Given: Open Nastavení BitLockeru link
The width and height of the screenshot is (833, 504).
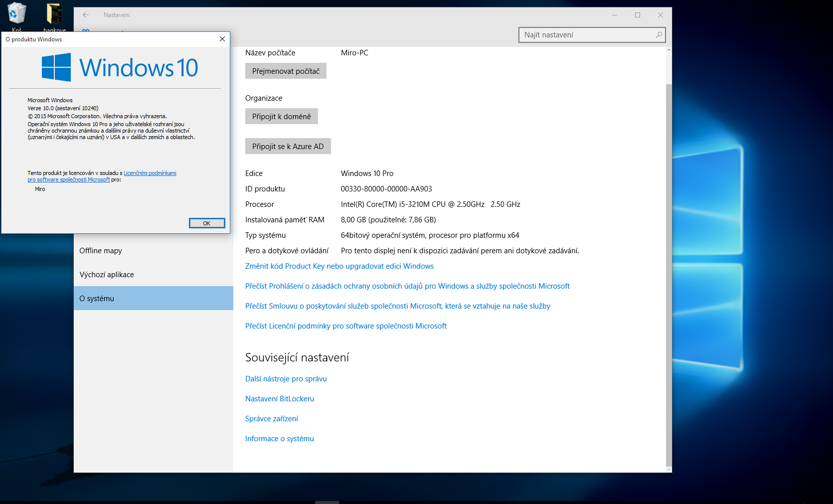Looking at the screenshot, I should 280,399.
